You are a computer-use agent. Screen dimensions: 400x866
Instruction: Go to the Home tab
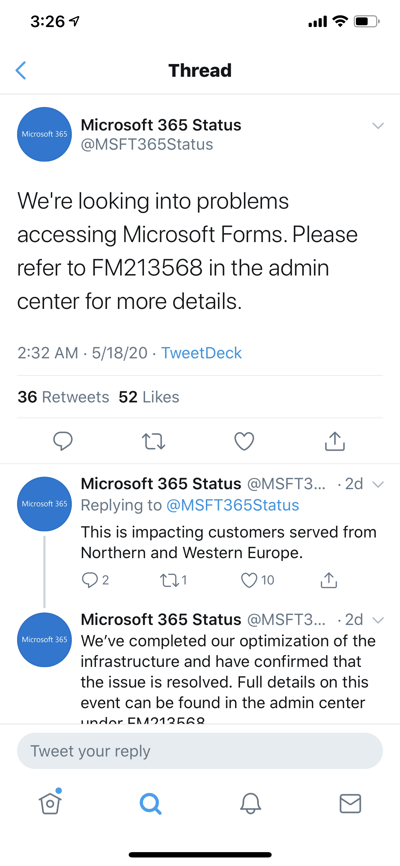click(x=50, y=802)
